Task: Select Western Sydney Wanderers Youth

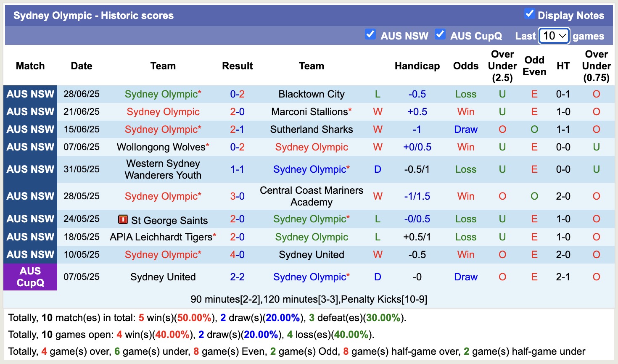Action: pos(163,169)
